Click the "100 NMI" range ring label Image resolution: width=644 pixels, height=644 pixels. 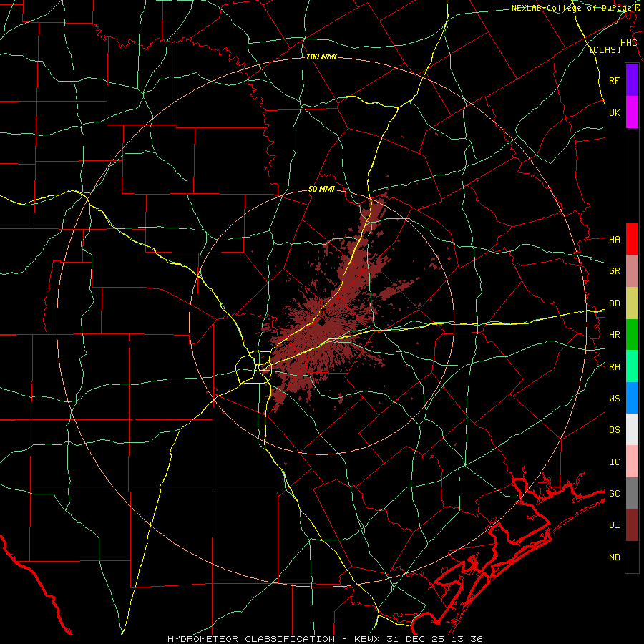click(x=321, y=57)
